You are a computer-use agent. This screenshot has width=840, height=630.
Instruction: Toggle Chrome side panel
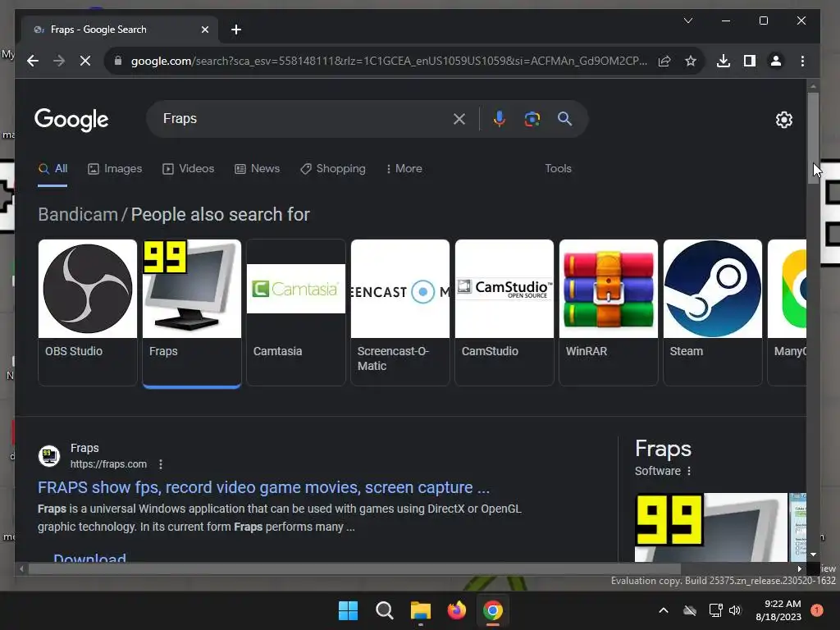pyautogui.click(x=750, y=61)
